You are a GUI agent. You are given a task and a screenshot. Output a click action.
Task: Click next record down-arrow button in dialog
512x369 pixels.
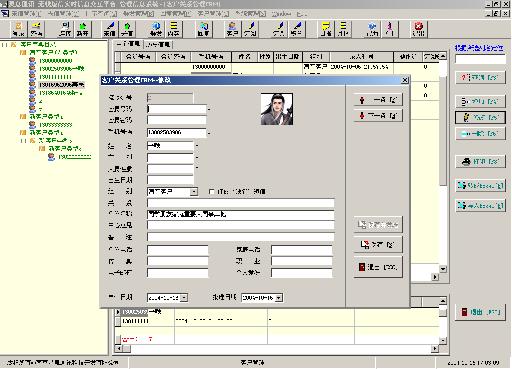point(378,116)
